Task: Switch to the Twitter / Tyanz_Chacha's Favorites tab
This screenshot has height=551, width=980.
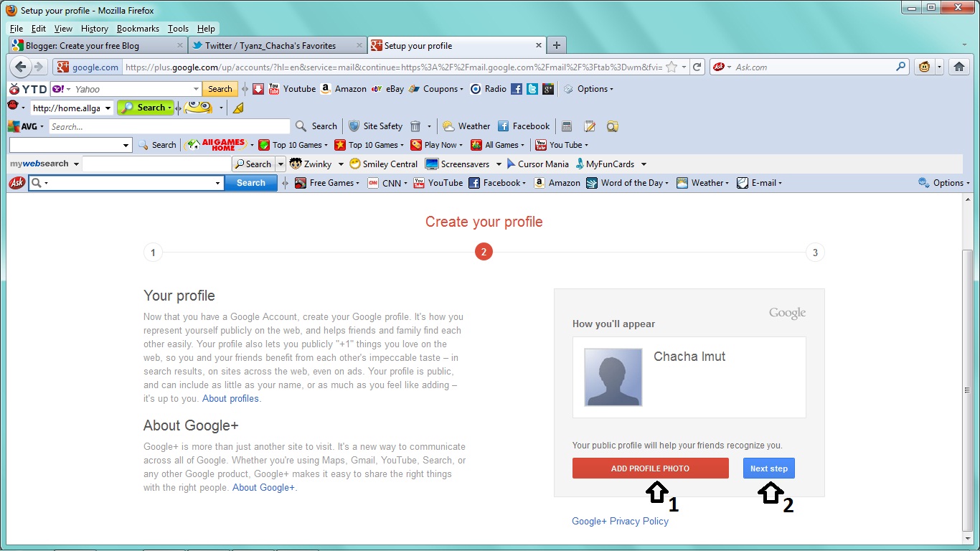Action: [278, 45]
